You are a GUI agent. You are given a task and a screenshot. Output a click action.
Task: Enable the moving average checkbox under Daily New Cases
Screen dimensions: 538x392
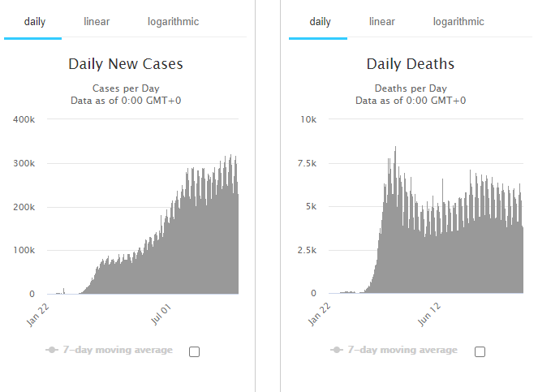pyautogui.click(x=194, y=351)
